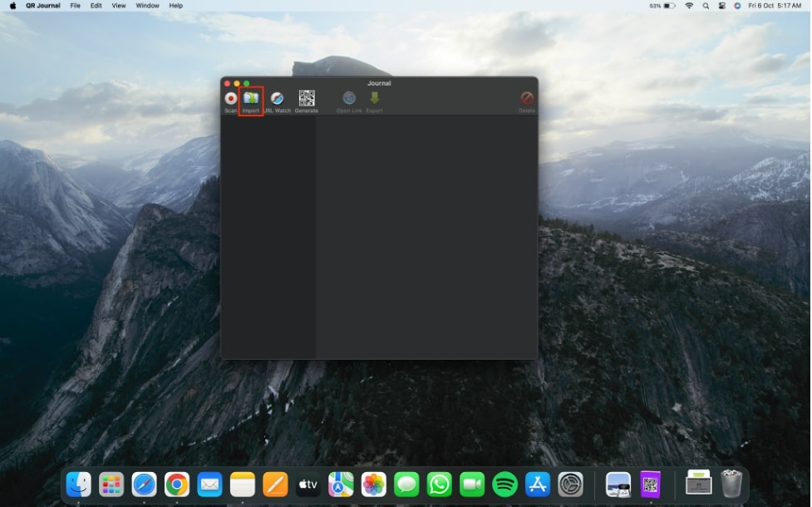Click the Export arrow icon
The image size is (812, 507).
pyautogui.click(x=374, y=98)
